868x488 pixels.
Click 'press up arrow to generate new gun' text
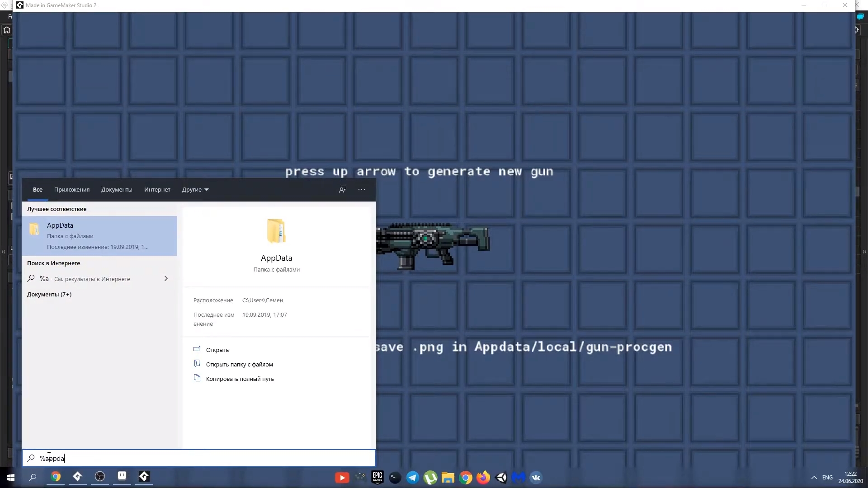[x=419, y=172]
